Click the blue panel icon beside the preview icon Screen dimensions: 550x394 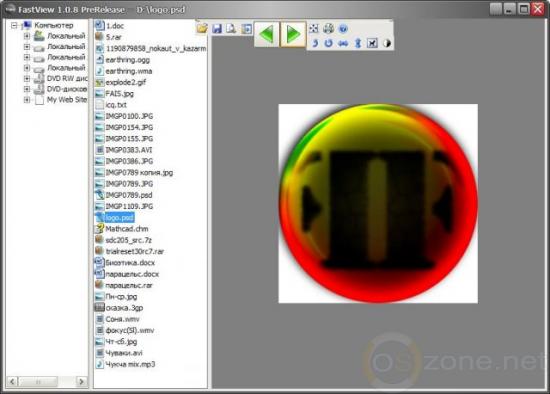(x=246, y=28)
